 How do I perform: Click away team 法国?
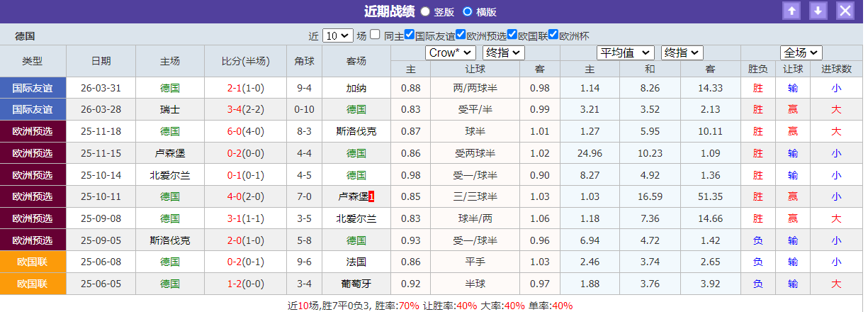coord(356,262)
